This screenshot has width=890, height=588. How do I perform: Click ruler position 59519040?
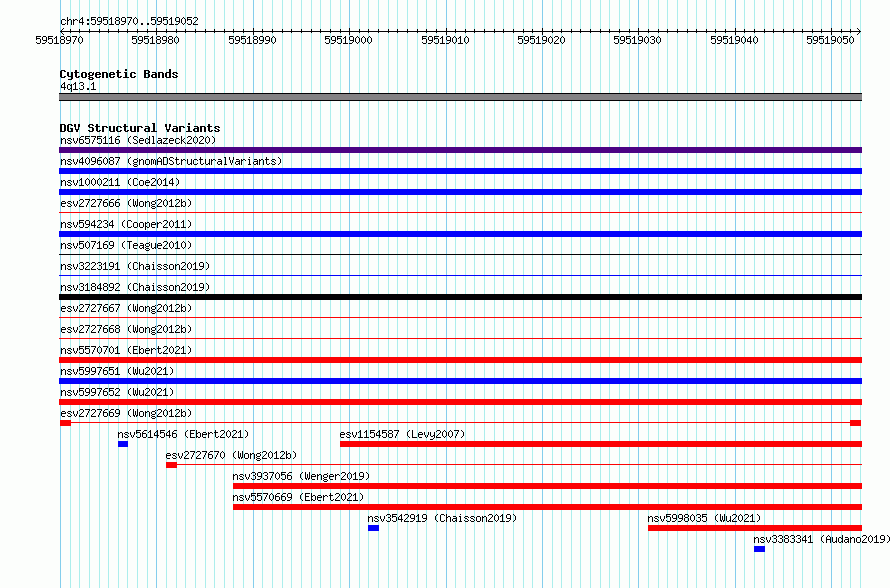coord(734,40)
